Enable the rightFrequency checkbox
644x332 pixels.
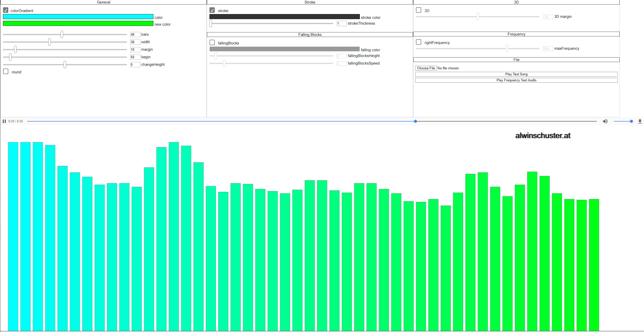pos(419,42)
